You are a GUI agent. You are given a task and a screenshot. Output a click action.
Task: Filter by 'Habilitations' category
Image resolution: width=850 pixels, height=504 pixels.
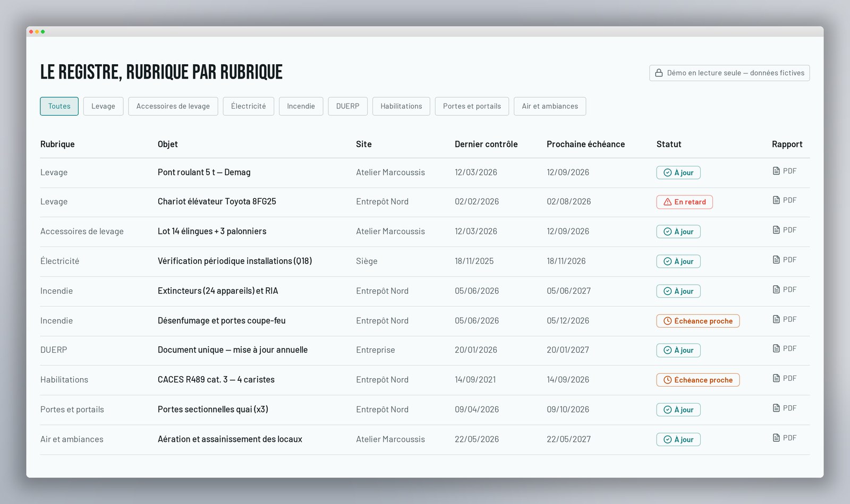pos(401,106)
